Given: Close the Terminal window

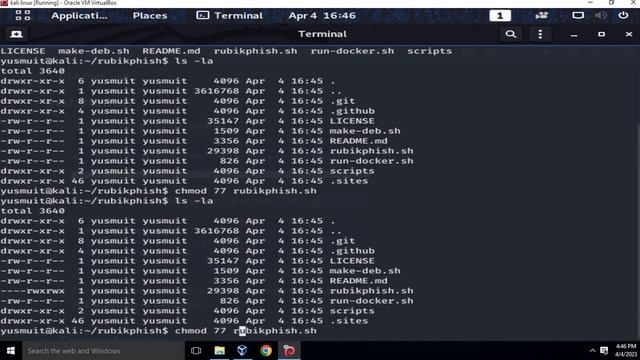Looking at the screenshot, I should pyautogui.click(x=629, y=34).
